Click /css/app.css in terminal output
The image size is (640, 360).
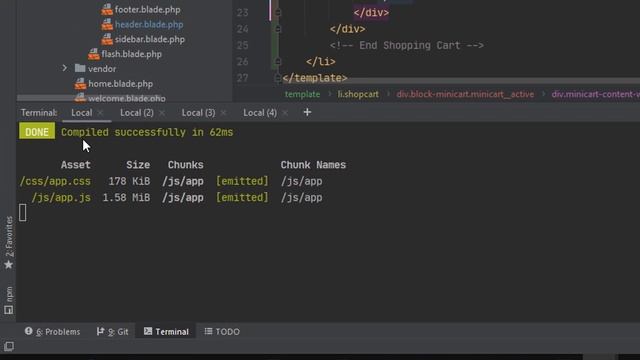55,181
